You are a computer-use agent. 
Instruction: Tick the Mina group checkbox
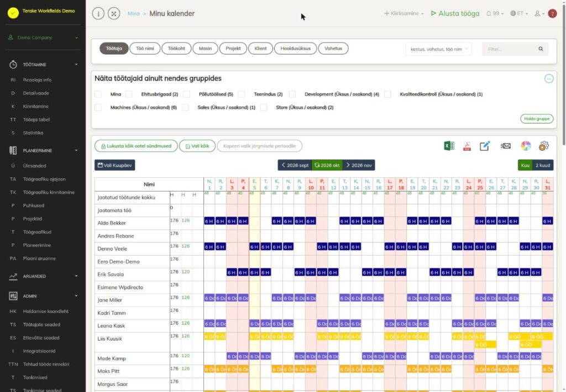coord(98,94)
